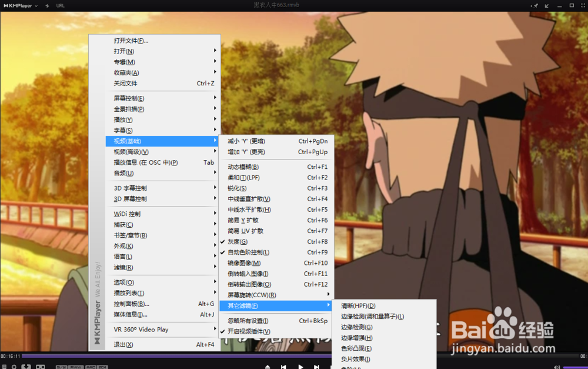Click the volume speaker icon
This screenshot has height=369, width=588.
(x=557, y=367)
